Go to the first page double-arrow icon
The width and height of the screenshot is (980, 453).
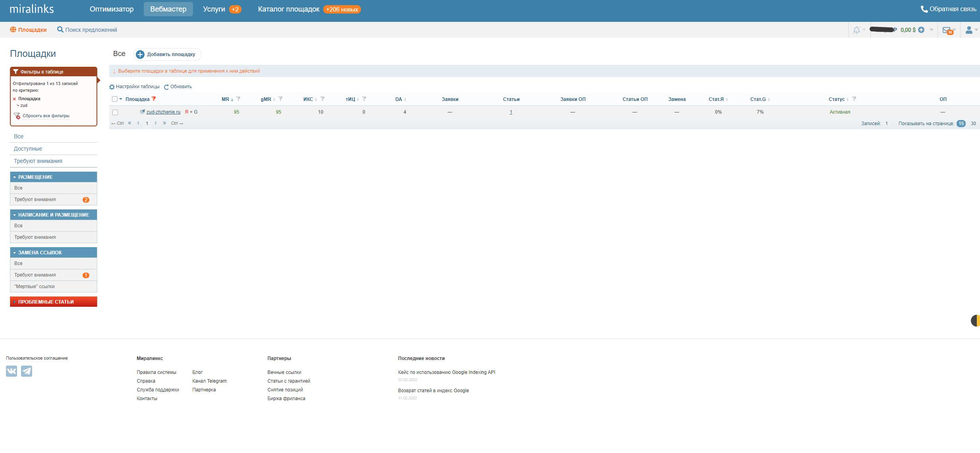coord(129,123)
